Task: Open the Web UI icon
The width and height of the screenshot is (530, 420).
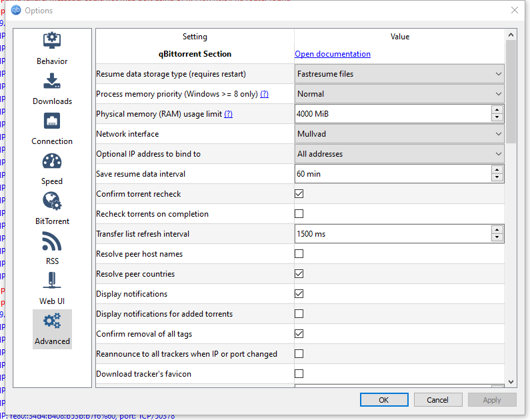Action: [x=52, y=281]
